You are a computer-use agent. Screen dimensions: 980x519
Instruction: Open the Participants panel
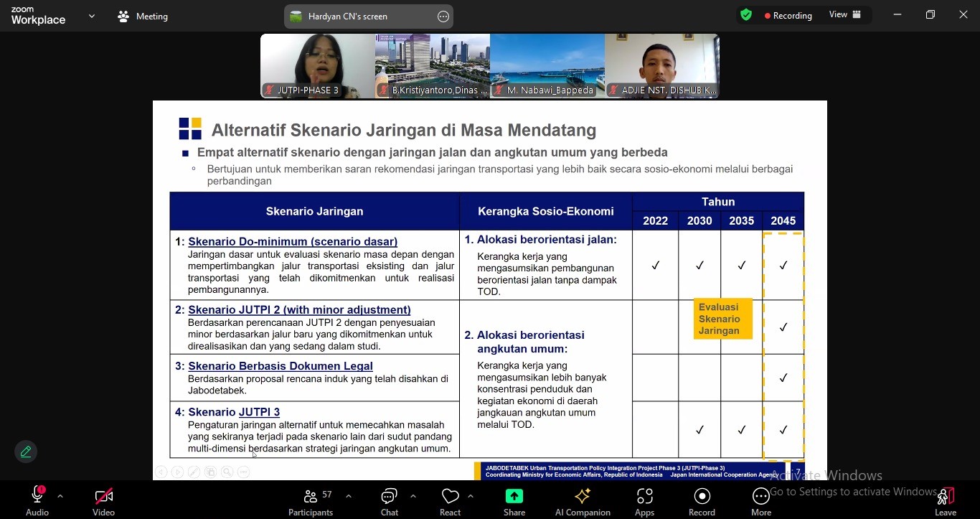tap(311, 500)
